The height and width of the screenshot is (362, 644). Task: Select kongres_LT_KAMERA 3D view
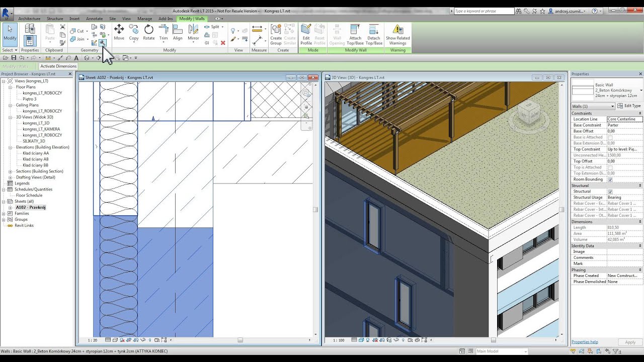(41, 129)
